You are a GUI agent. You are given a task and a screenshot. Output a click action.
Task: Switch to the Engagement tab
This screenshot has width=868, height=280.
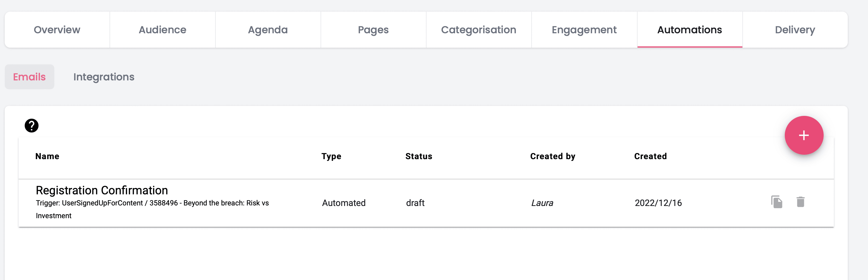(x=584, y=30)
